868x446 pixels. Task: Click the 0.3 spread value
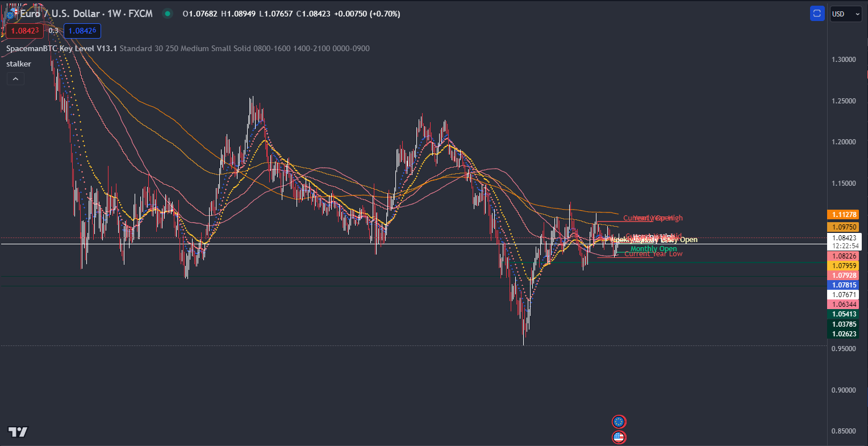coord(53,31)
